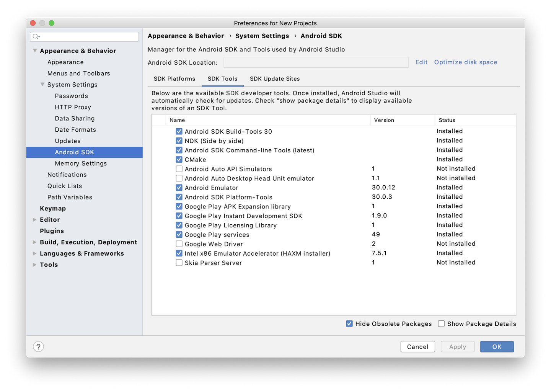
Task: Enable Android Auto API Simulators checkbox
Action: click(179, 169)
